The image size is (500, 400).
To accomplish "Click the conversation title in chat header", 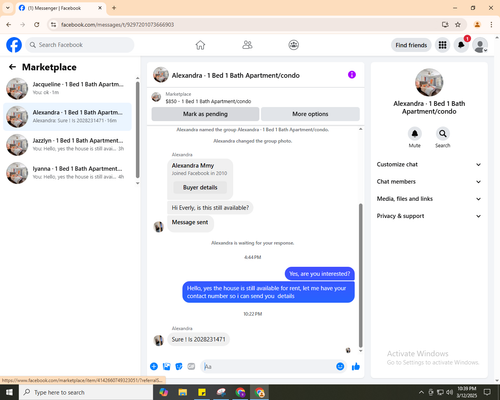I will (x=236, y=75).
